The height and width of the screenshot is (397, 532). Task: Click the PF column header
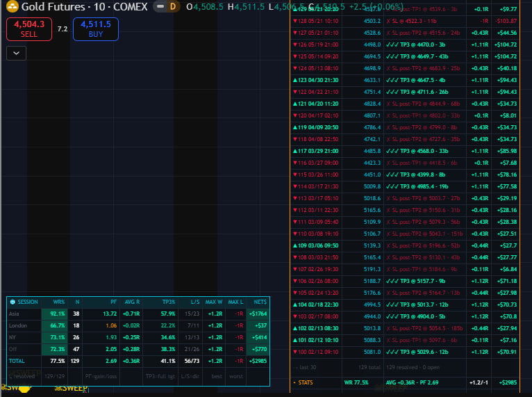pyautogui.click(x=113, y=302)
